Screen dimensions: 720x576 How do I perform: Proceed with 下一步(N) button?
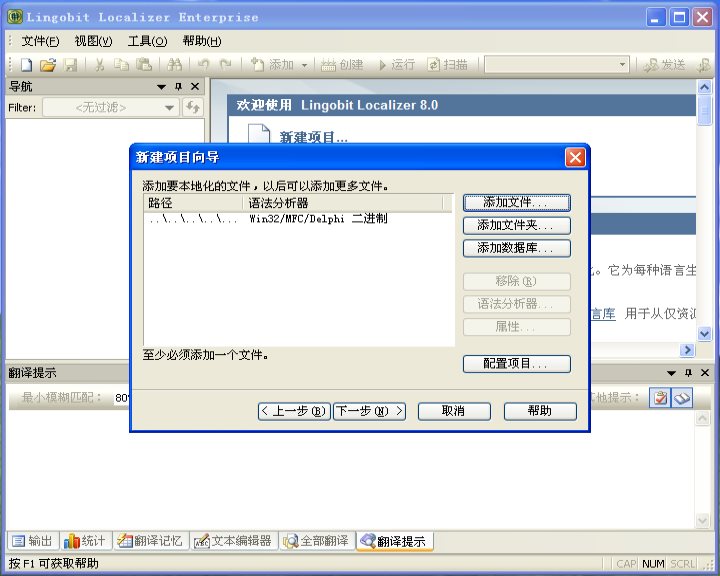click(x=369, y=411)
